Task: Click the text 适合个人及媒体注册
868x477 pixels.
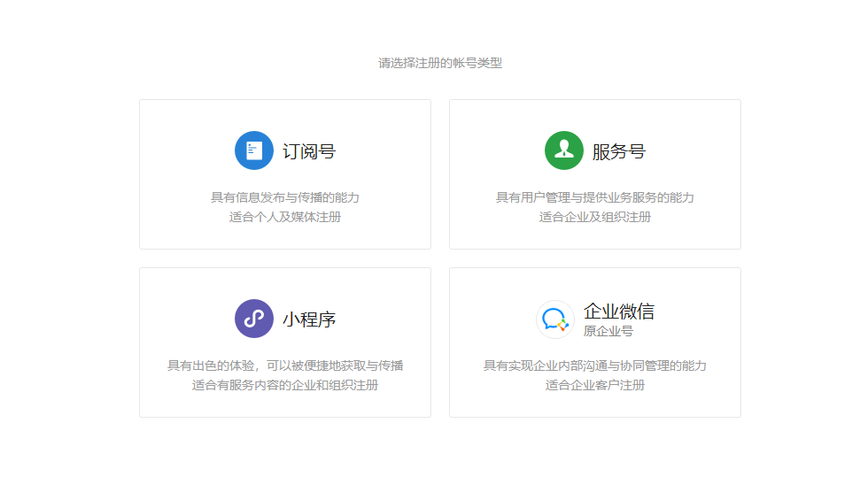Action: 285,217
